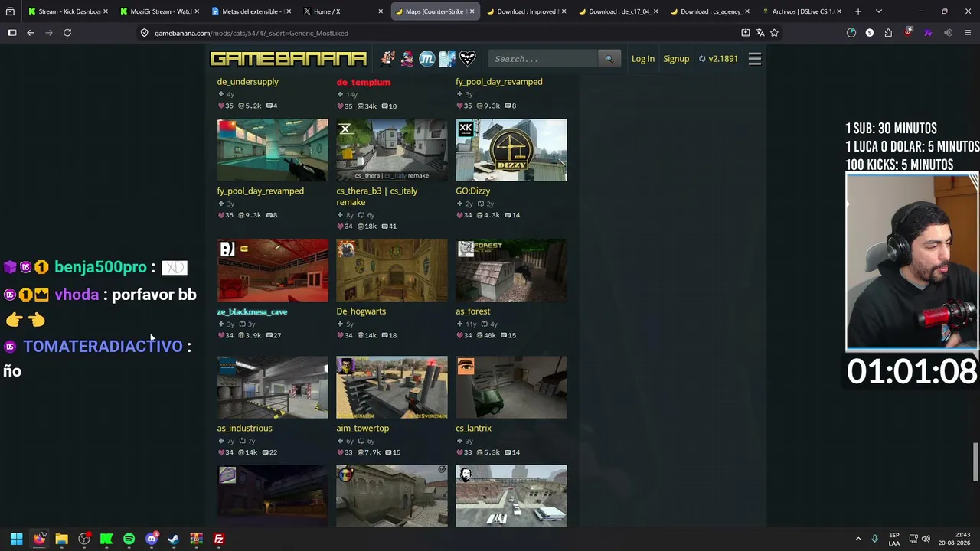Open the aim_towertop map thumbnail
This screenshot has width=980, height=551.
coord(392,387)
